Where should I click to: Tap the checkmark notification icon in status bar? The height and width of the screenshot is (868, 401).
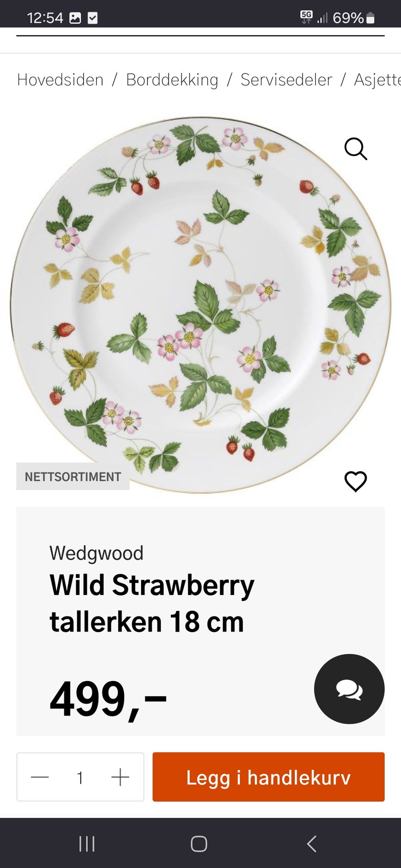click(93, 18)
